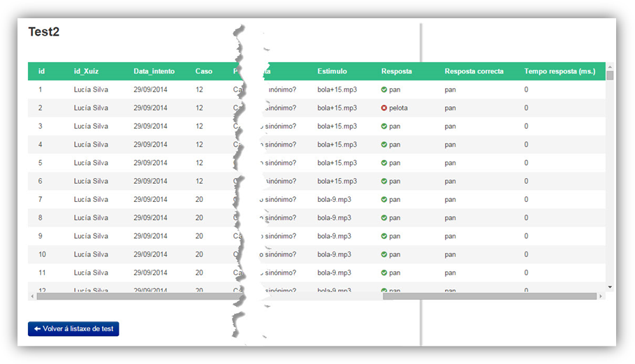Select the bola+15.mp3 cell in row 2
Screen dimensions: 635x364
coord(337,108)
